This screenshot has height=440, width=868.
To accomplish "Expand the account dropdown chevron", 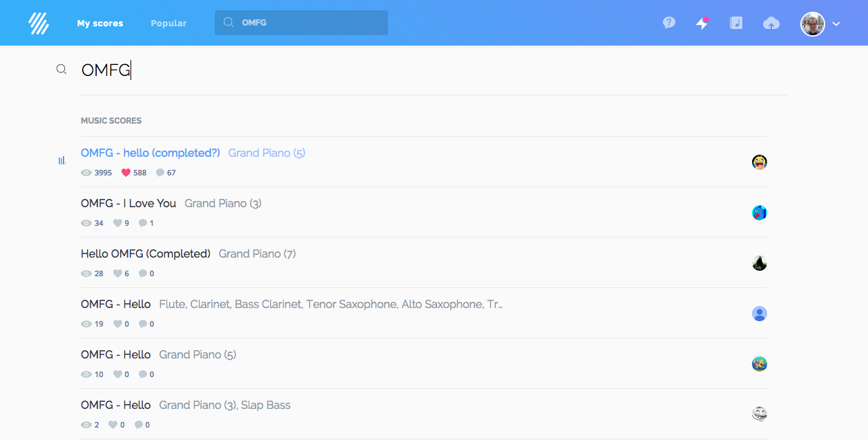I will (x=836, y=23).
